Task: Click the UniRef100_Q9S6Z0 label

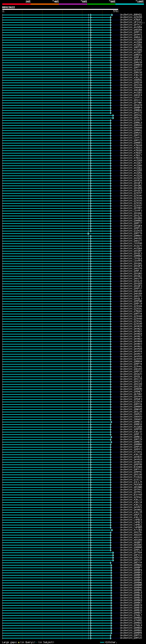Action: coord(131,374)
